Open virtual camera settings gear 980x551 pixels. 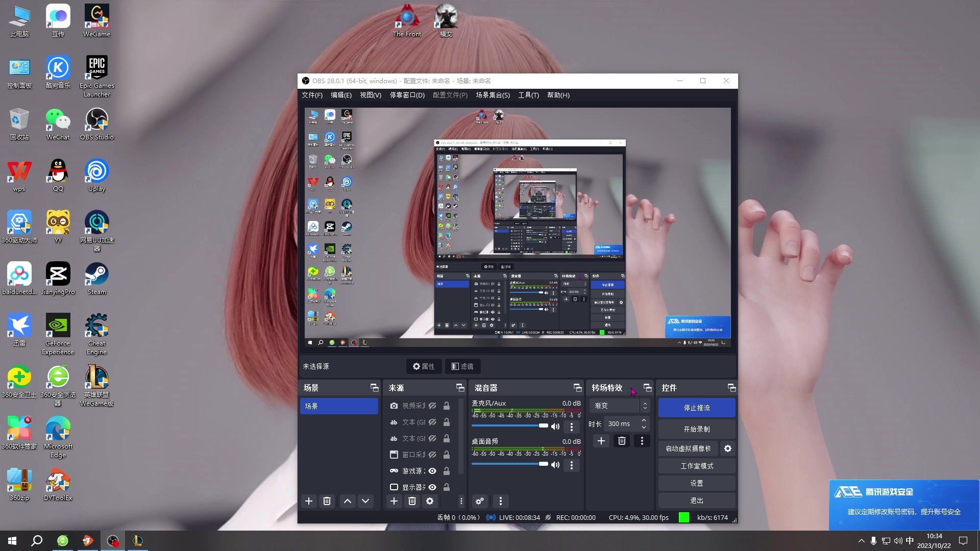(728, 448)
